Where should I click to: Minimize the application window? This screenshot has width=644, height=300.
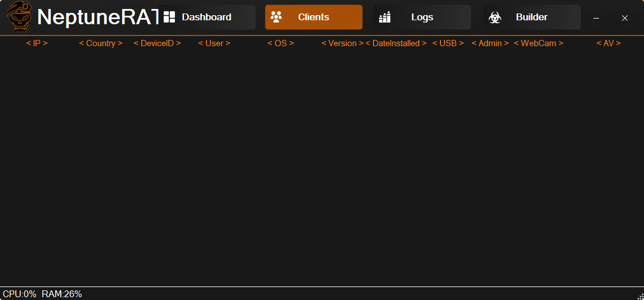596,18
